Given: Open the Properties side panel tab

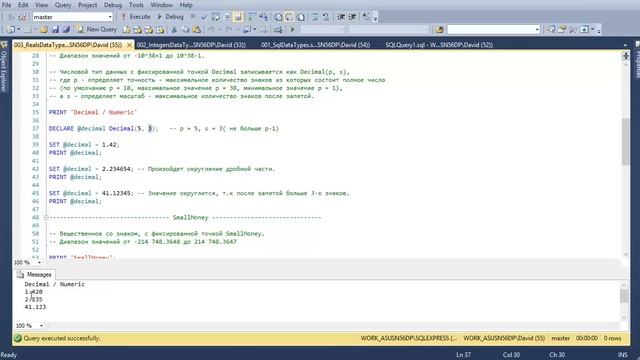Looking at the screenshot, I should [x=637, y=60].
